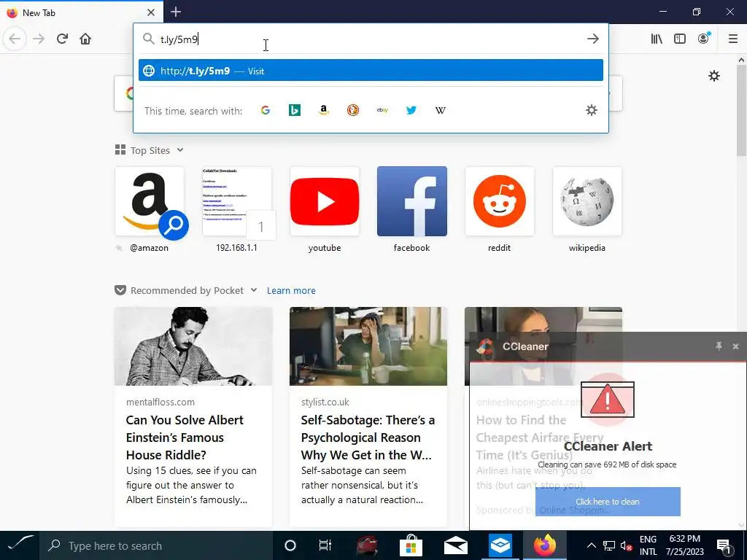Click the muted volume tray icon

626,545
